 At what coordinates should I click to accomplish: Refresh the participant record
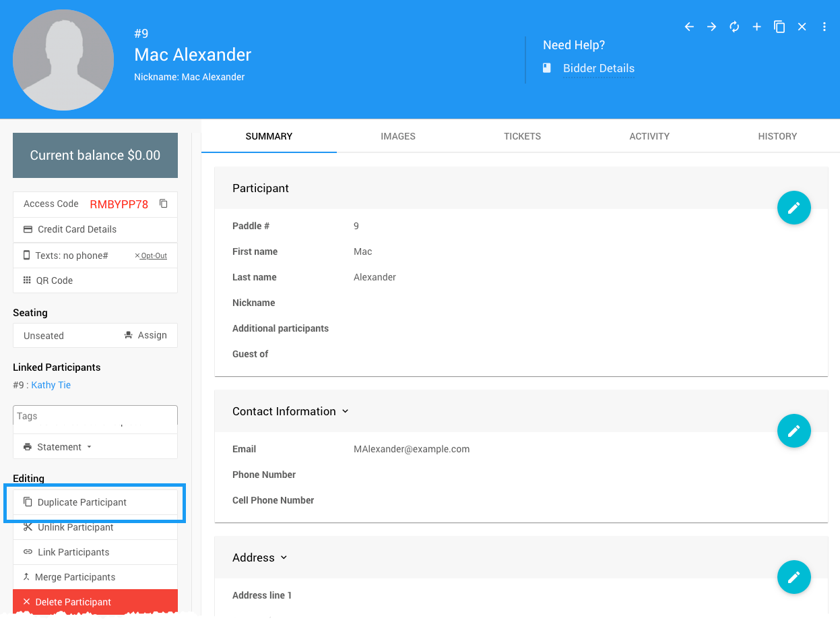734,27
